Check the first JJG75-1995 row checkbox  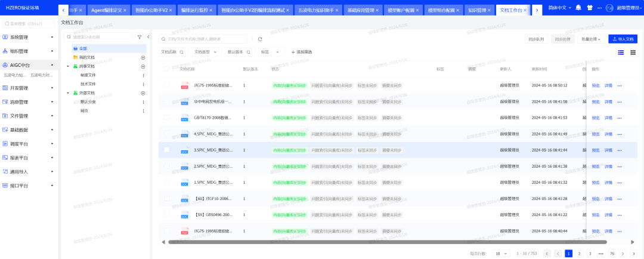tap(166, 85)
